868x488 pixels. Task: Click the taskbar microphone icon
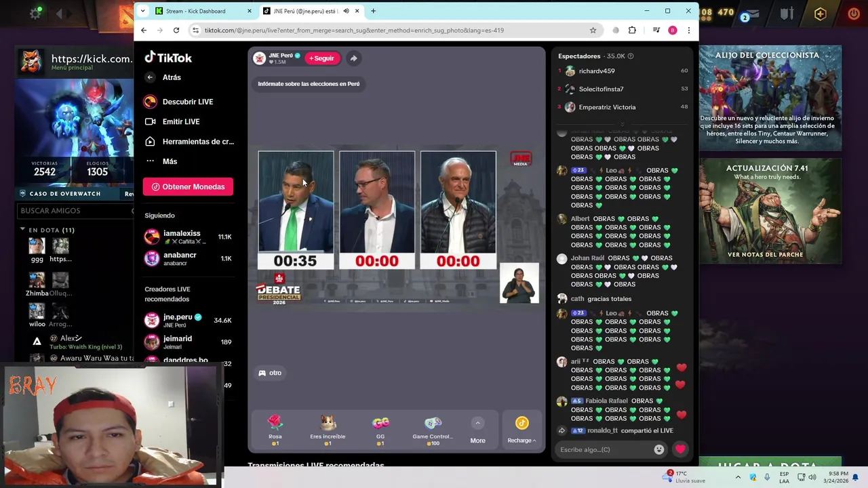[767, 477]
